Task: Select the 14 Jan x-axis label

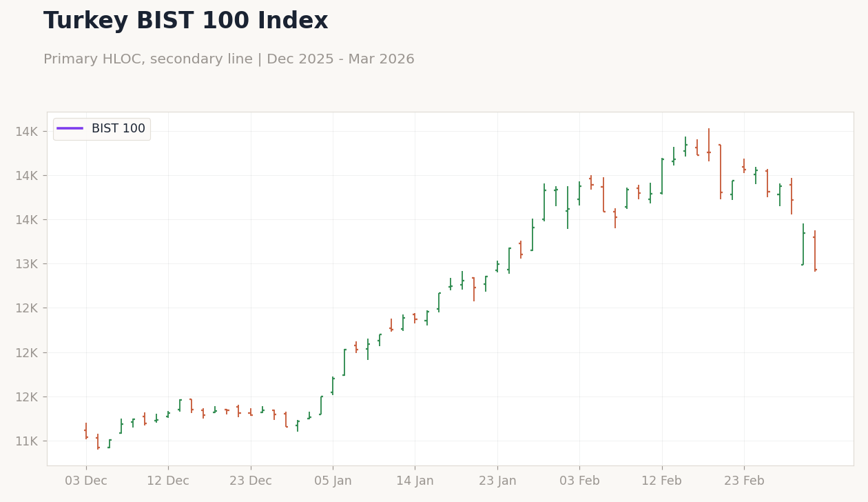Action: [x=415, y=481]
